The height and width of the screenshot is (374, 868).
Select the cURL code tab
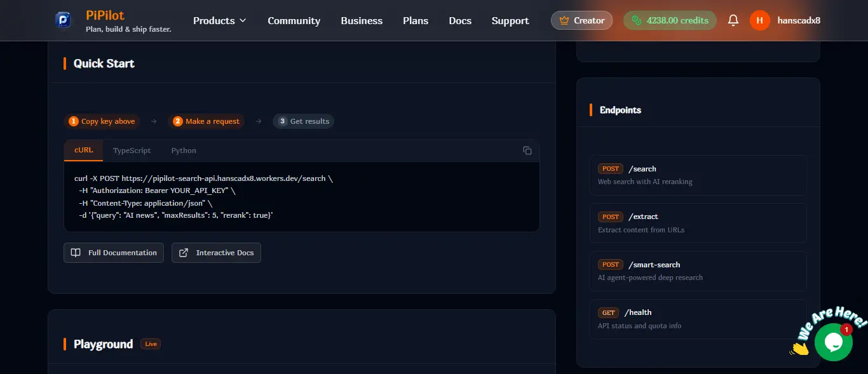tap(83, 150)
